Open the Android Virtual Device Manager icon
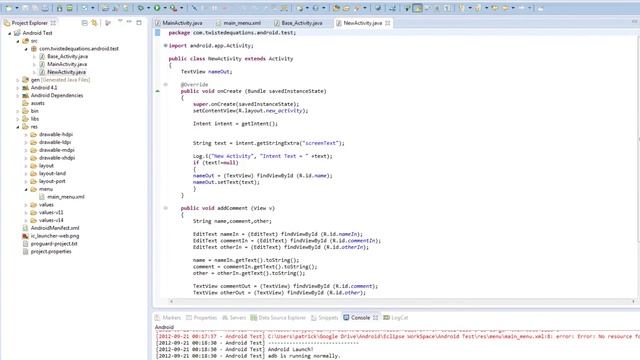The height and width of the screenshot is (360, 640). [x=69, y=8]
